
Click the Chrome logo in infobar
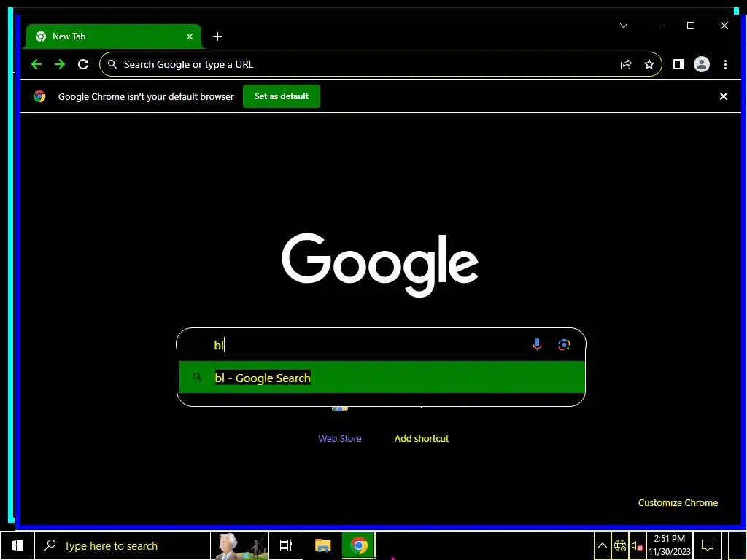click(x=39, y=96)
